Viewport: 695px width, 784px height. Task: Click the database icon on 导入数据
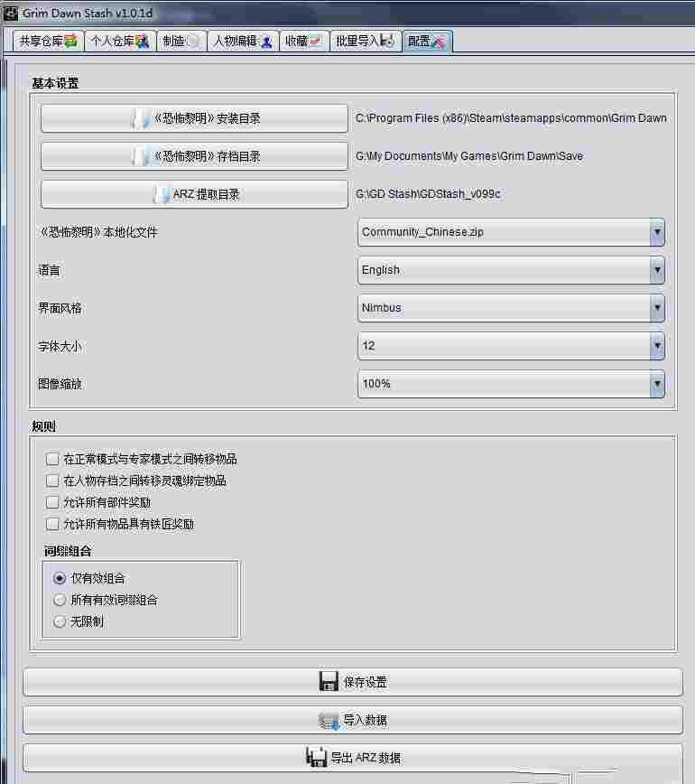click(329, 720)
